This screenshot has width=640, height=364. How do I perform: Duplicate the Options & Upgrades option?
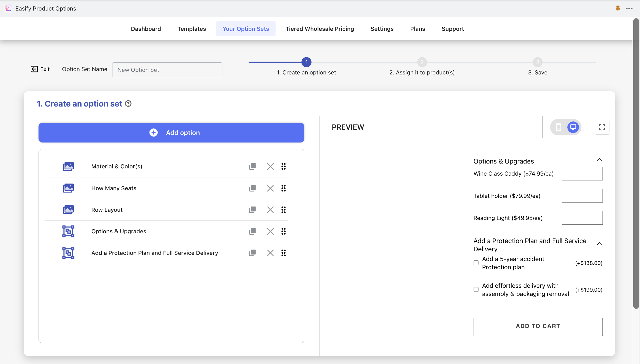tap(252, 231)
